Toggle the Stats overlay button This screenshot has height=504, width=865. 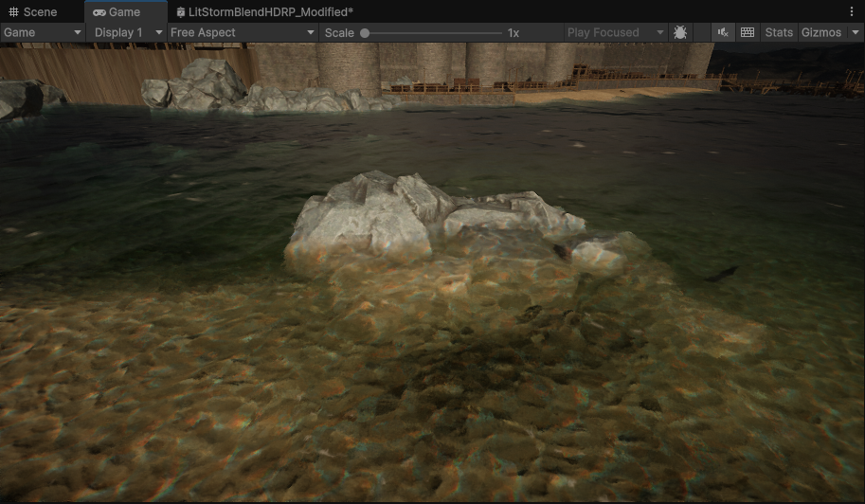(779, 32)
